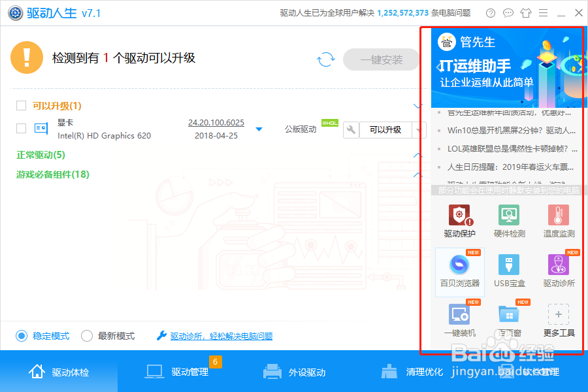The width and height of the screenshot is (588, 392).
Task: Open news 人生日历提醒: 2019年春运火车票
Action: [x=511, y=167]
